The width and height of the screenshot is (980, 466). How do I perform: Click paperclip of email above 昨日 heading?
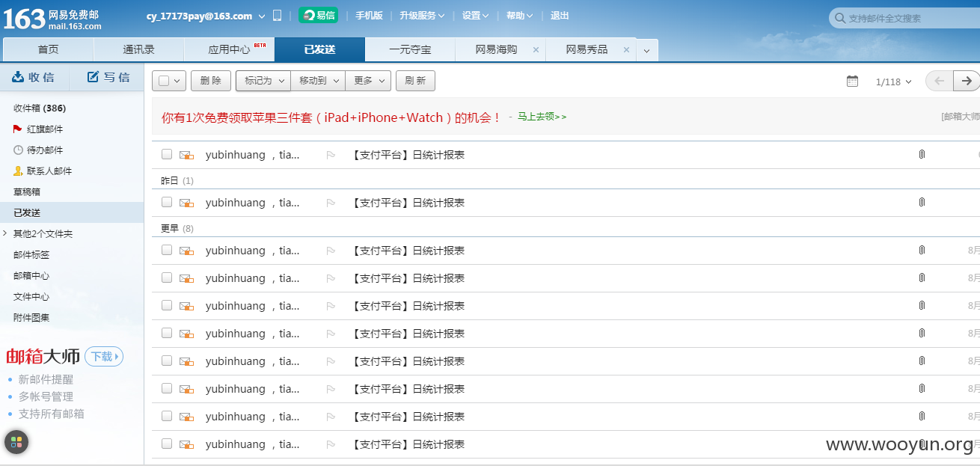coord(922,155)
